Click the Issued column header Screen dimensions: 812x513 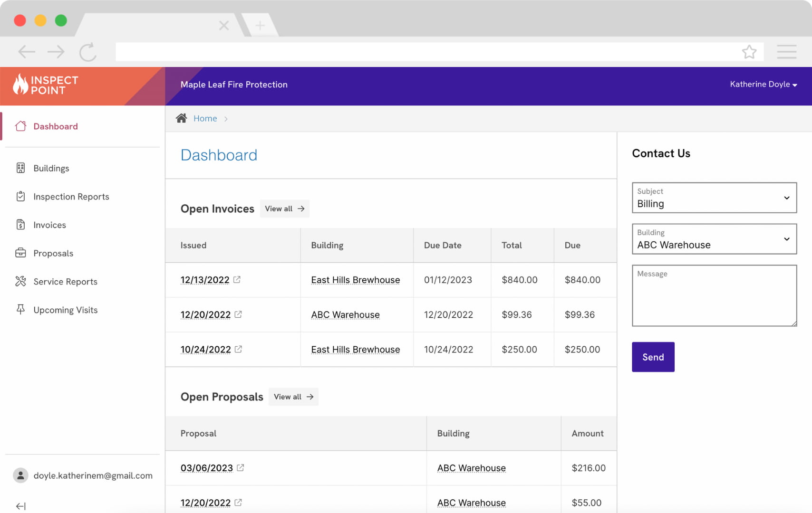(193, 245)
